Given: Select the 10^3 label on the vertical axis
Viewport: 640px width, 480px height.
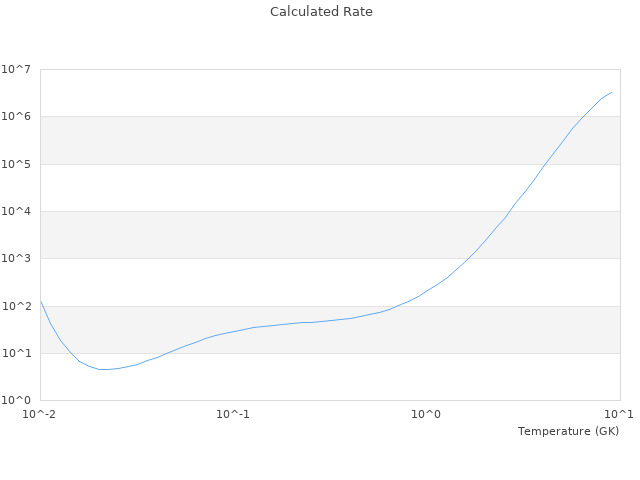Looking at the screenshot, I should (x=17, y=259).
